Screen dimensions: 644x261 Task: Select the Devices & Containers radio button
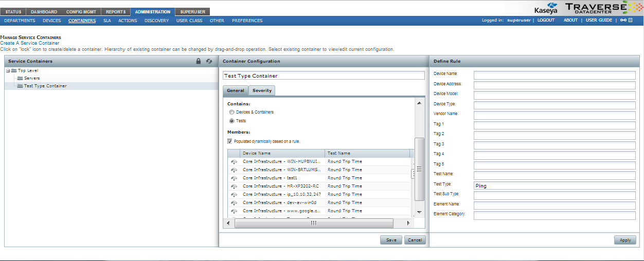click(x=232, y=112)
